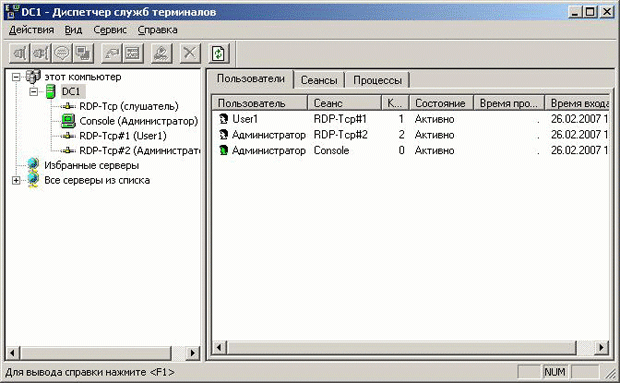Open the Сервис menu

[110, 30]
